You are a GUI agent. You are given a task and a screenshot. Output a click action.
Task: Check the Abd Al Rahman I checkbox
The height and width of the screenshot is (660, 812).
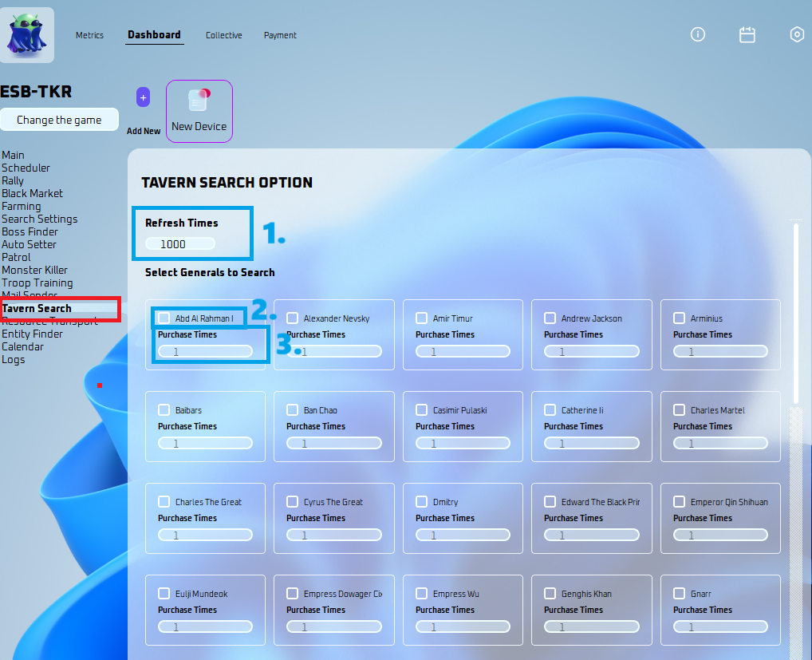(x=164, y=318)
